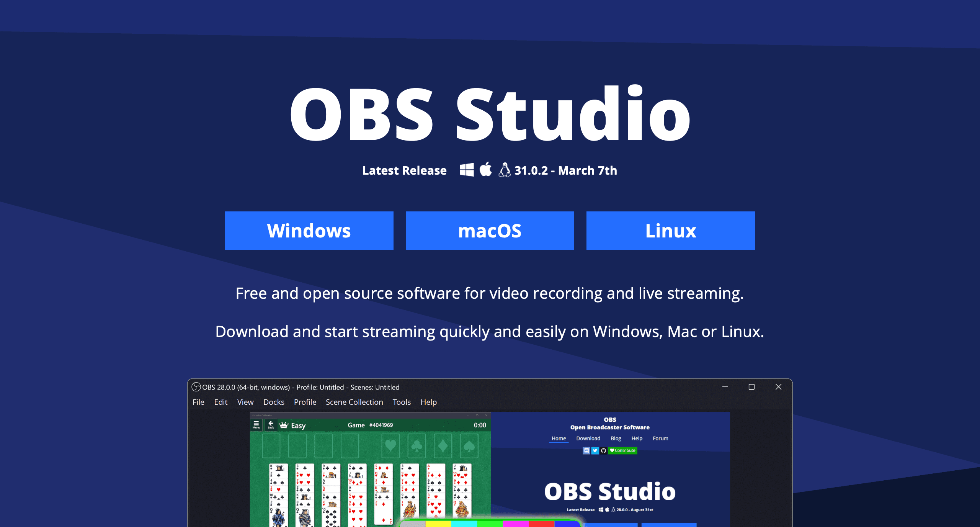Screen dimensions: 980x527
Task: Click the spades foundation slot in Solitaire
Action: [469, 445]
